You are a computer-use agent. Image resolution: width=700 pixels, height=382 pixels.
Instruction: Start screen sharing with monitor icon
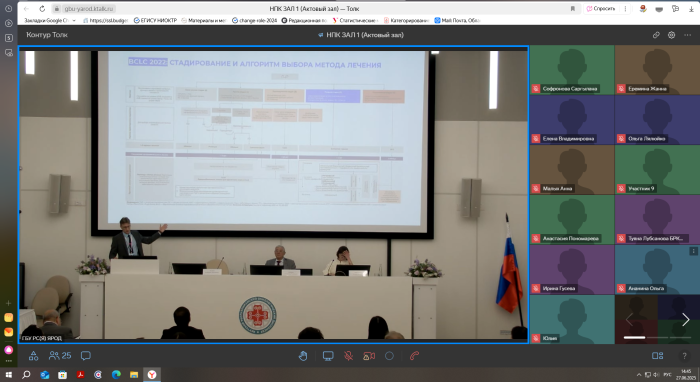[x=328, y=356]
